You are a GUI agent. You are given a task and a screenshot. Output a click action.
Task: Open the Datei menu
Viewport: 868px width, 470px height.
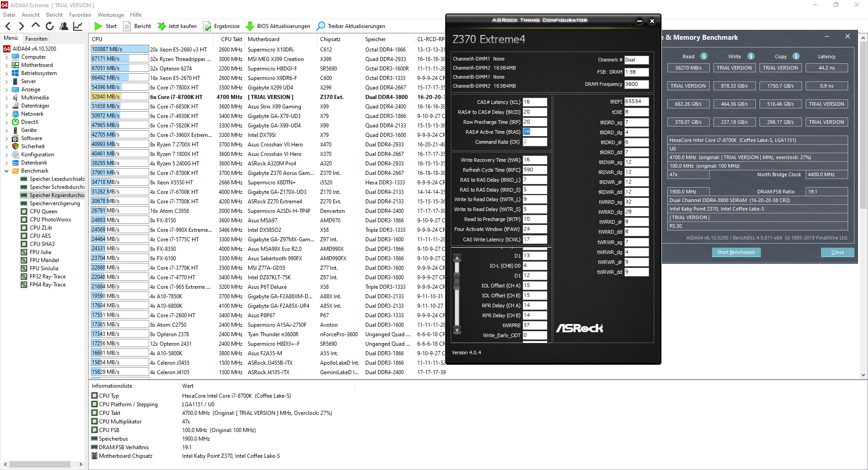[9, 15]
